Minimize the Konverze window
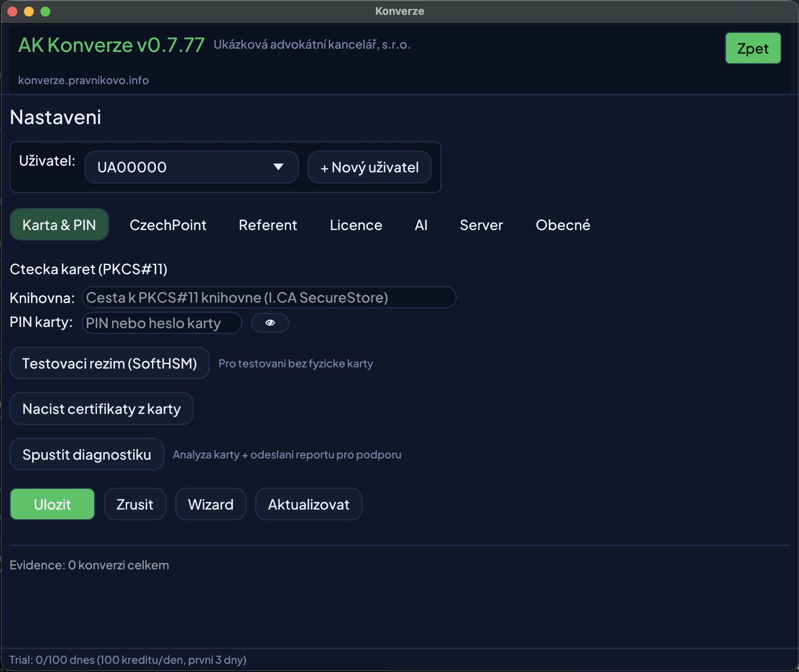The height and width of the screenshot is (672, 799). pos(29,12)
